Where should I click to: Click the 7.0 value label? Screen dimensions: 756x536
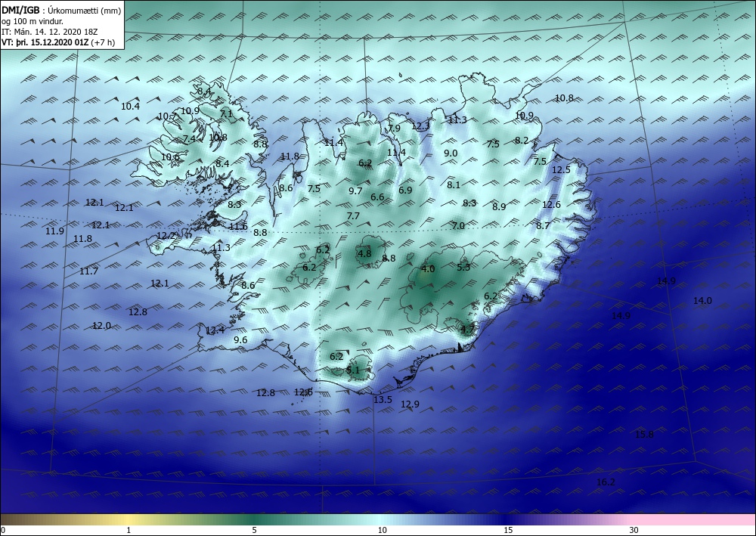coord(458,225)
